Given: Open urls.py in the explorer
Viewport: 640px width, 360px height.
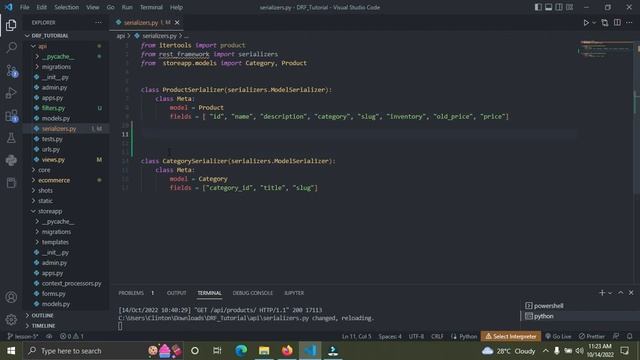Looking at the screenshot, I should pos(51,149).
